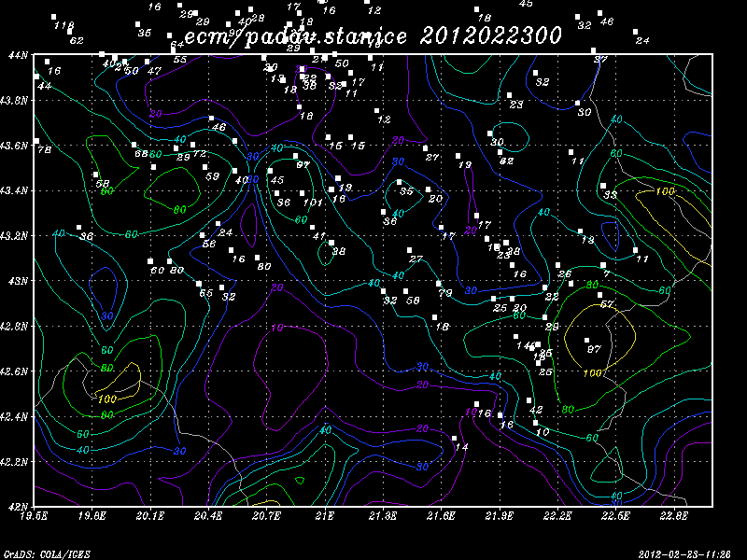Click the station value 7
Screen dimensions: 747x560
[x=606, y=274]
